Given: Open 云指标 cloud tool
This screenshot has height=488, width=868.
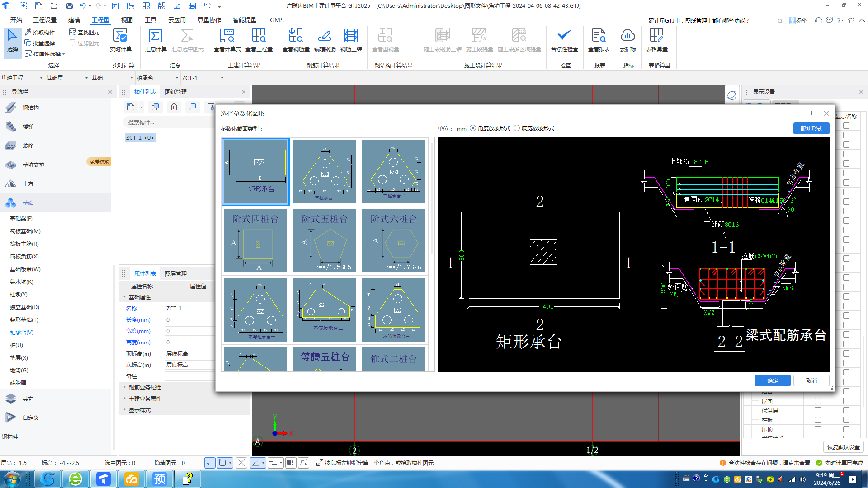Looking at the screenshot, I should (627, 40).
